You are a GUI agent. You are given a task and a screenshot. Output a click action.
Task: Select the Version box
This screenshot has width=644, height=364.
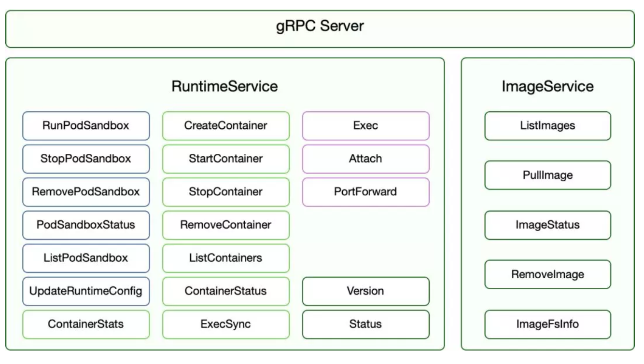(365, 291)
